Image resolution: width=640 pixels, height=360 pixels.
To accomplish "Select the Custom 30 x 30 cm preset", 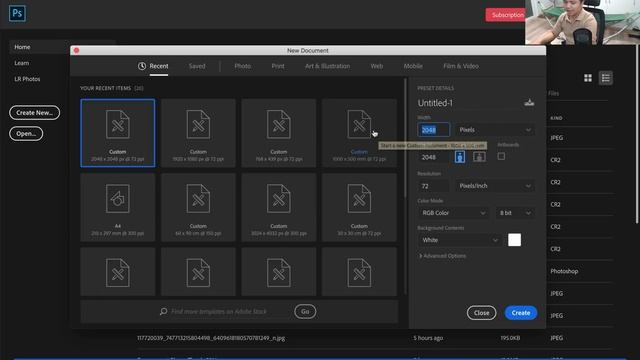I will [x=359, y=207].
